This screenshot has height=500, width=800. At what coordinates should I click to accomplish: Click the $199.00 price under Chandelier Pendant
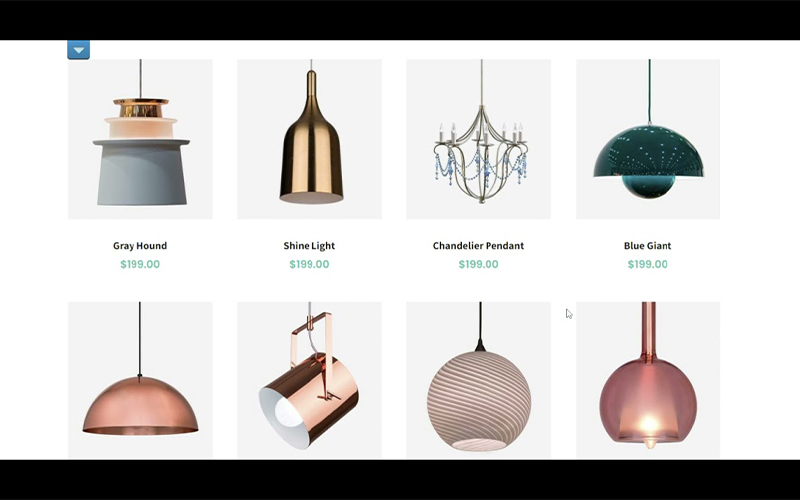[x=478, y=264]
